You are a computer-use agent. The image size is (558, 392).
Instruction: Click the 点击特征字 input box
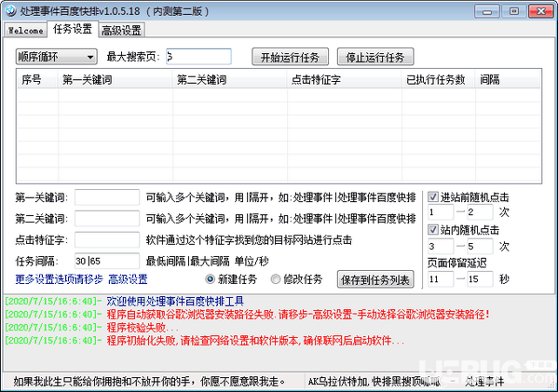coord(107,239)
